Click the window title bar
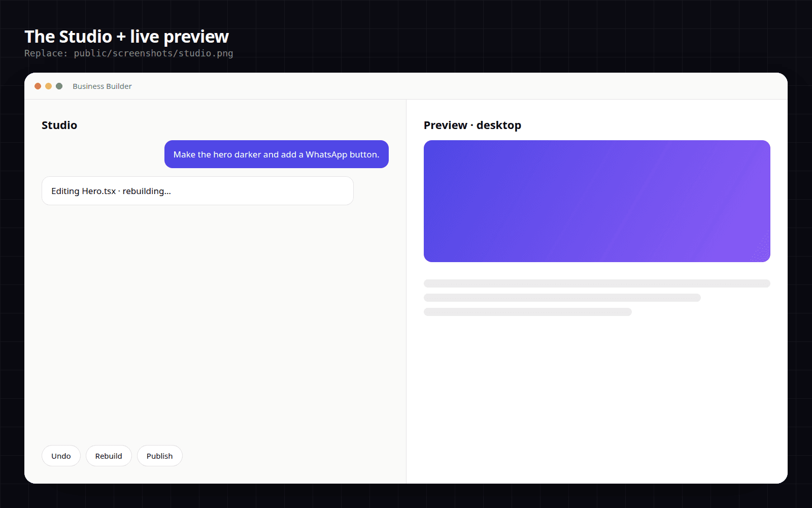The height and width of the screenshot is (508, 812). pyautogui.click(x=406, y=86)
